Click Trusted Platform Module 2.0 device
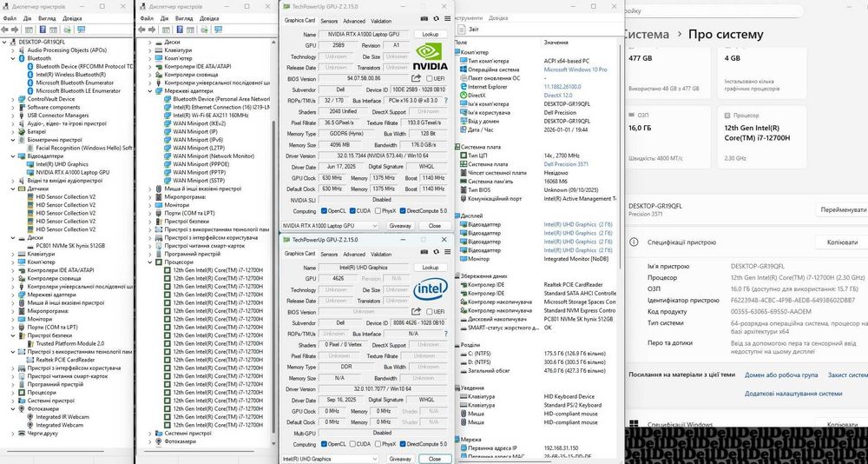 pyautogui.click(x=69, y=344)
